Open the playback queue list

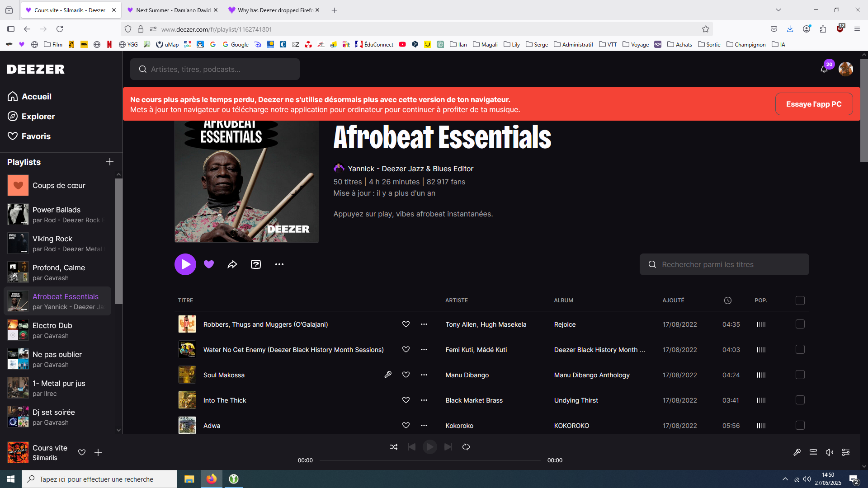coord(813,452)
